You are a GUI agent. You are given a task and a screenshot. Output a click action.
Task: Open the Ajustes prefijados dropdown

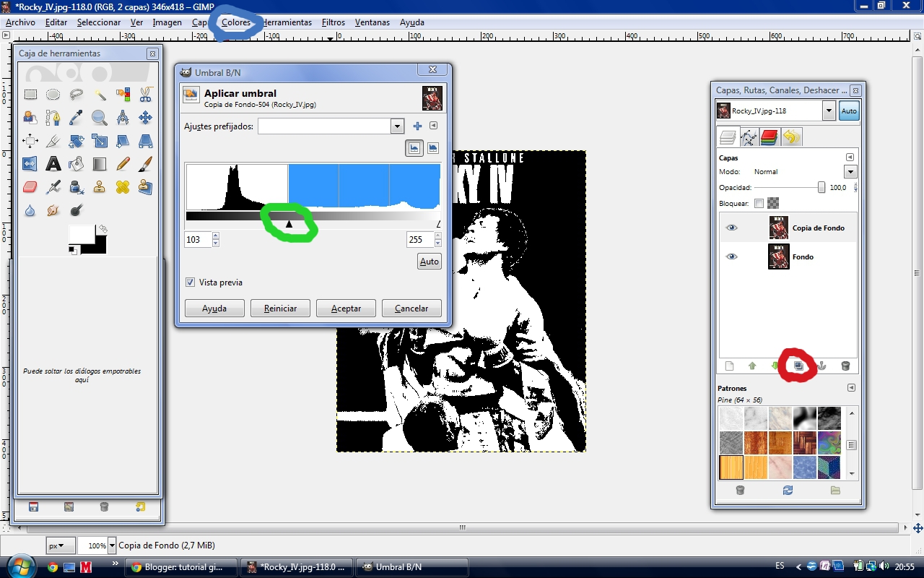coord(397,126)
